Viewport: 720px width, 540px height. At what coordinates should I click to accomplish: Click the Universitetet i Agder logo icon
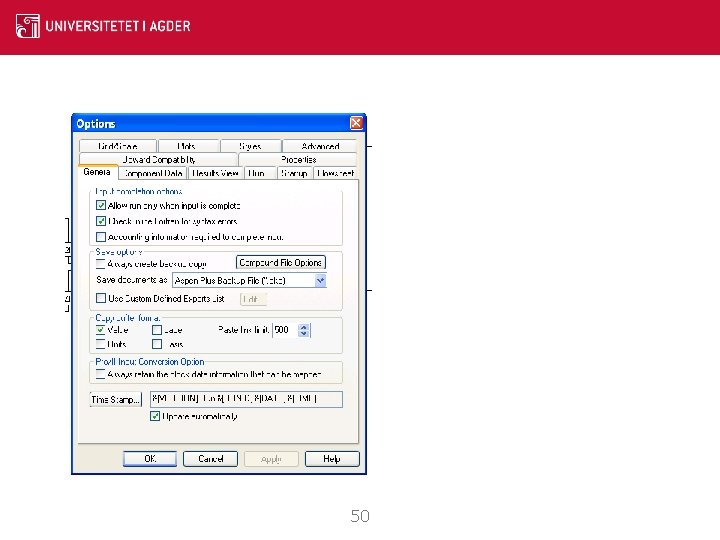[x=28, y=26]
